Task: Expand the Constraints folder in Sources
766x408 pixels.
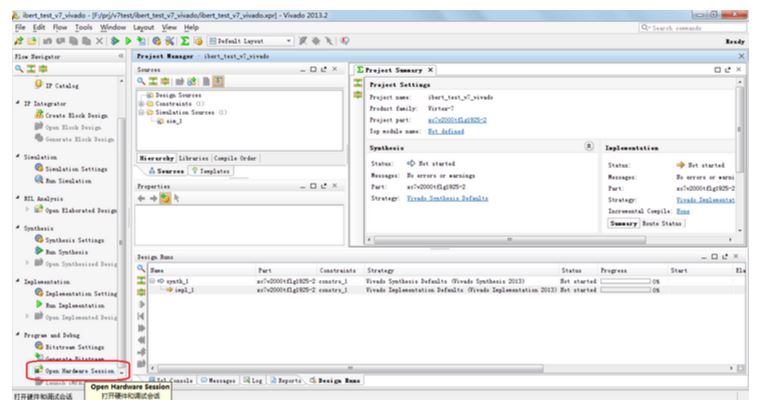Action: coord(141,104)
